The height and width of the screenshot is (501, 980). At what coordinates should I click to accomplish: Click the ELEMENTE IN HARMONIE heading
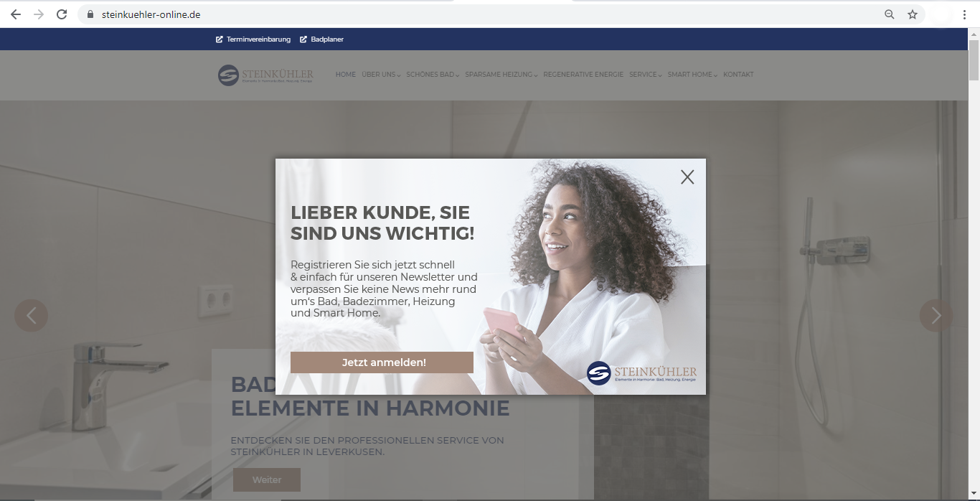[370, 408]
